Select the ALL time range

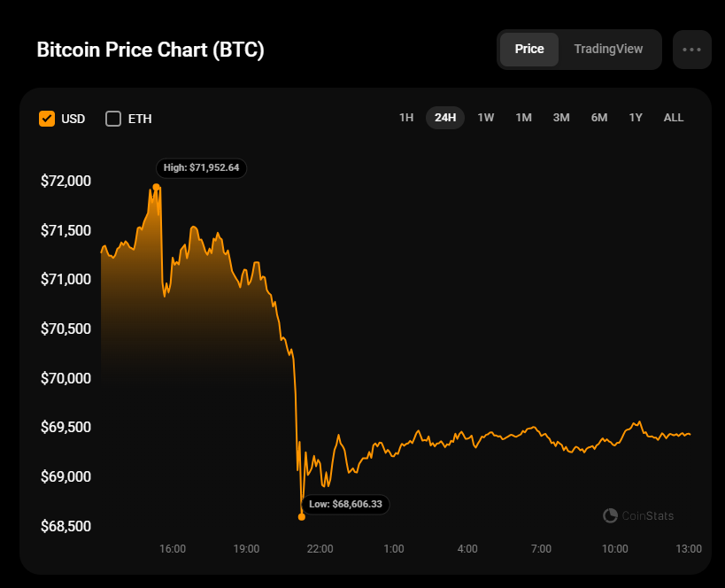[674, 118]
